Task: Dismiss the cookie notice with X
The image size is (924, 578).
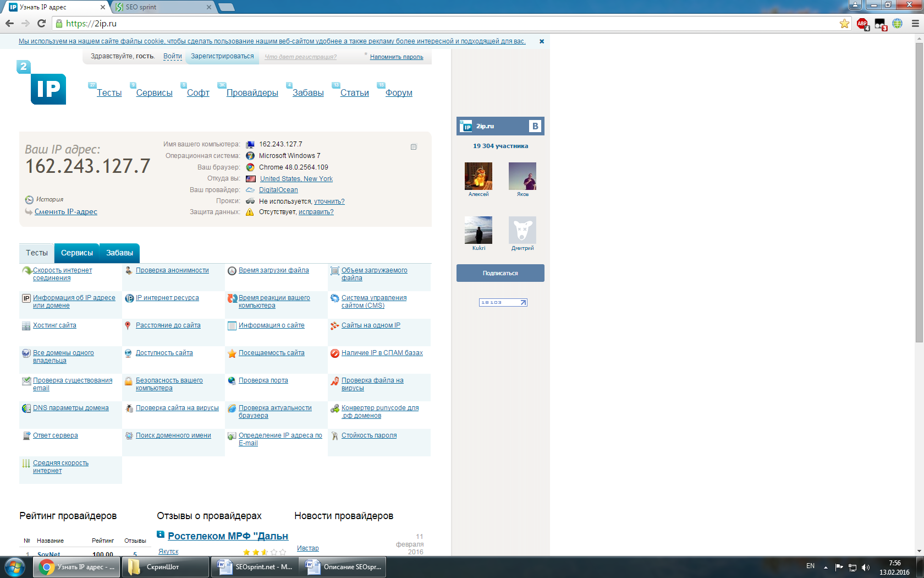Action: [x=542, y=41]
